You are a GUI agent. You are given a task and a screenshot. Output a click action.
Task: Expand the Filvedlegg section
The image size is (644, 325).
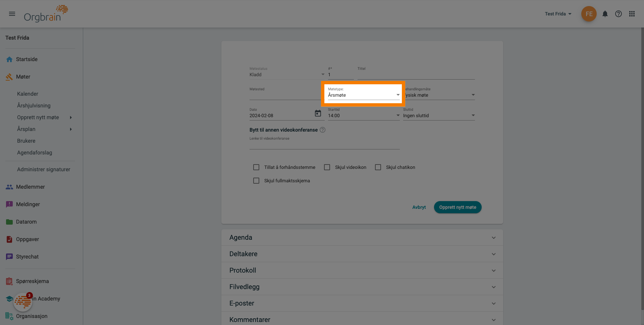pos(362,287)
